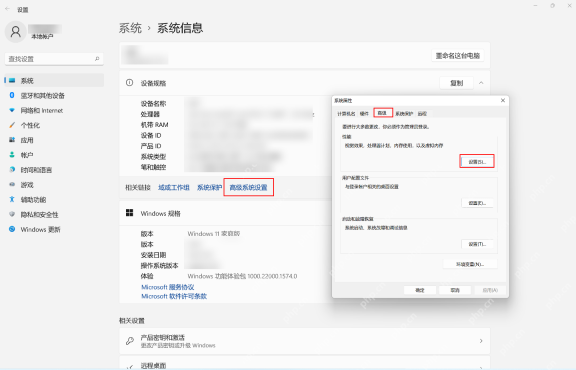Click 设置(T) button under 启动和故障恢复
576x370 pixels.
(477, 244)
